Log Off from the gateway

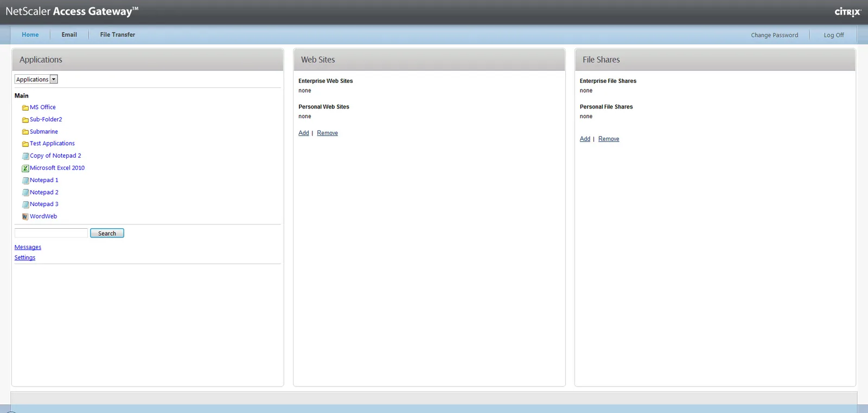click(834, 35)
